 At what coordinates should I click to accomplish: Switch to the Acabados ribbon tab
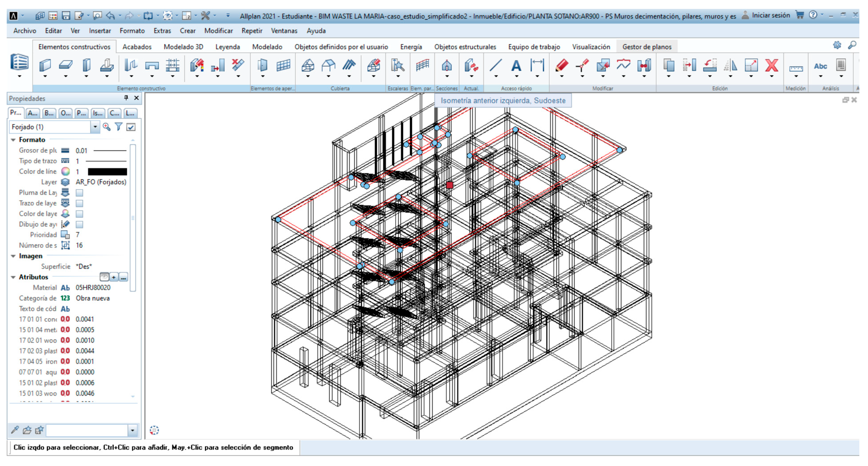pos(137,47)
